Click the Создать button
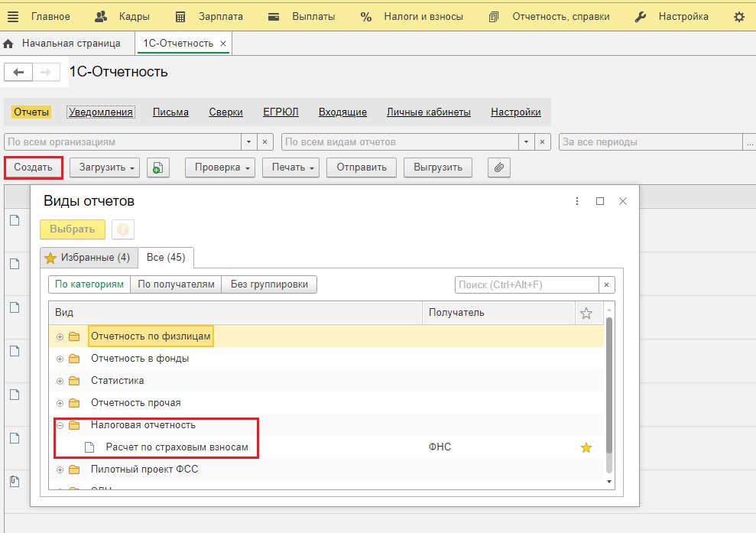This screenshot has width=756, height=533. click(34, 167)
